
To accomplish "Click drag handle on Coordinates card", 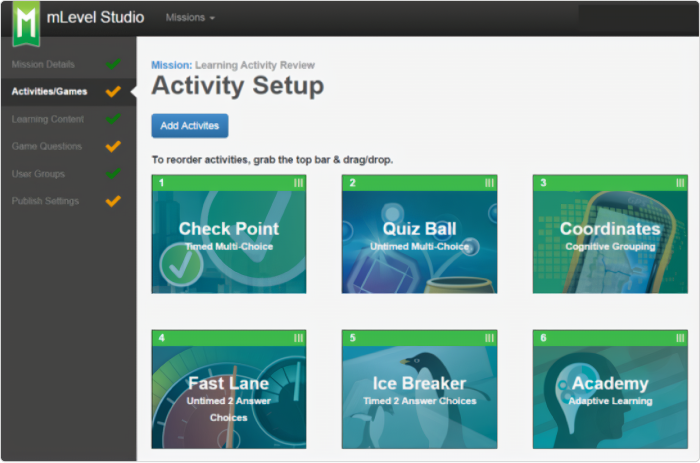I will coord(680,183).
